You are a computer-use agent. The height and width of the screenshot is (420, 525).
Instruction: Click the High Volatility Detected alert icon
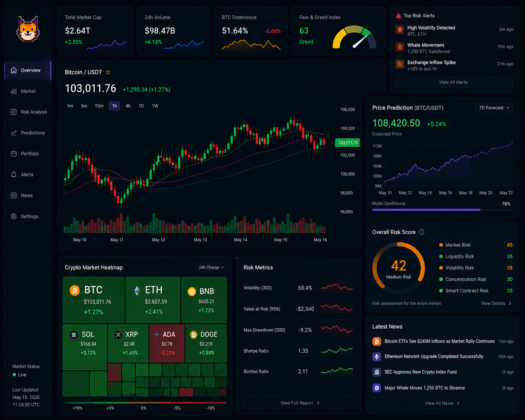(x=400, y=30)
